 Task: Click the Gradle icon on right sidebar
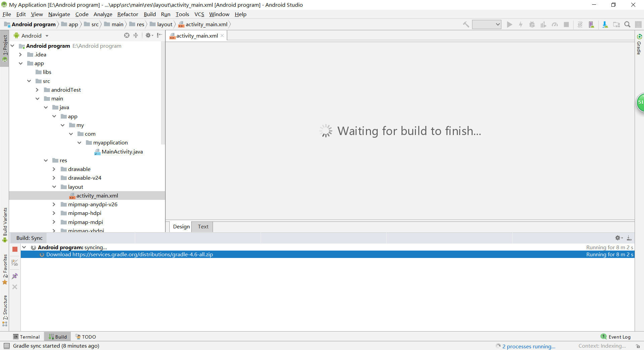(639, 37)
